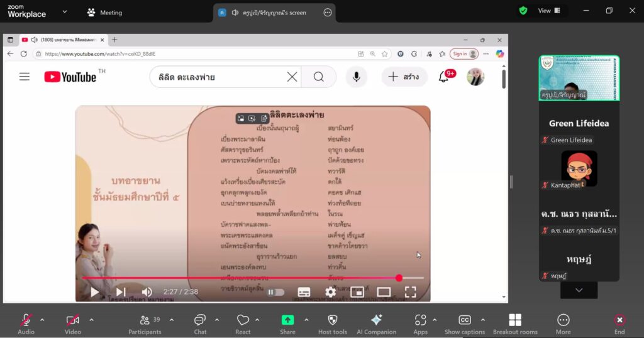The height and width of the screenshot is (338, 644).
Task: Expand audio options arrow next to Audio
Action: pos(42,320)
